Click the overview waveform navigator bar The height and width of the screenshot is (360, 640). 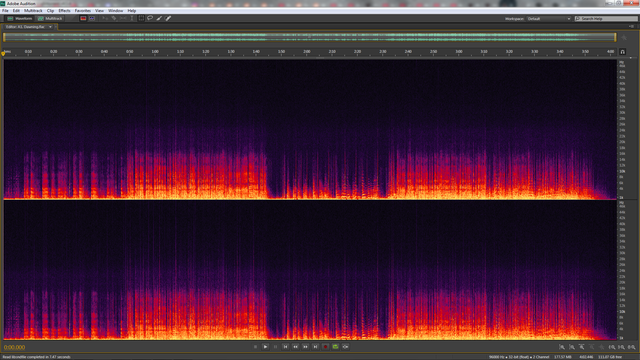coord(309,37)
